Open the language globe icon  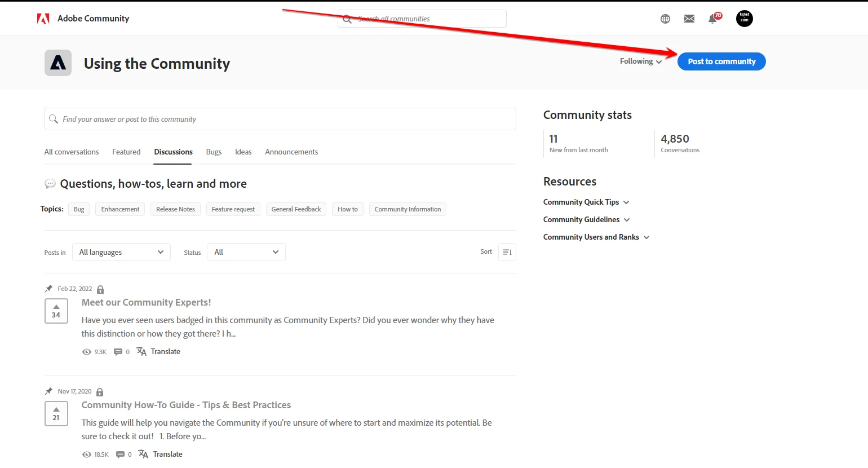pos(665,19)
